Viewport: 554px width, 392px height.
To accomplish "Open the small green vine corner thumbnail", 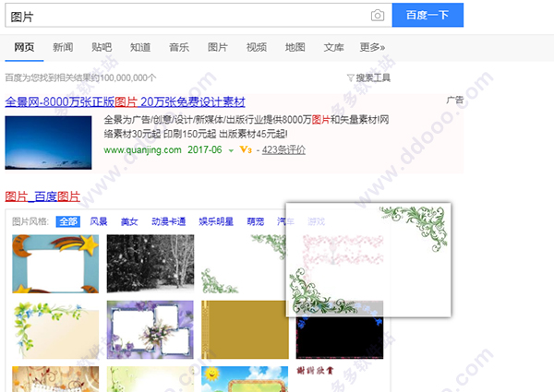I will (244, 264).
